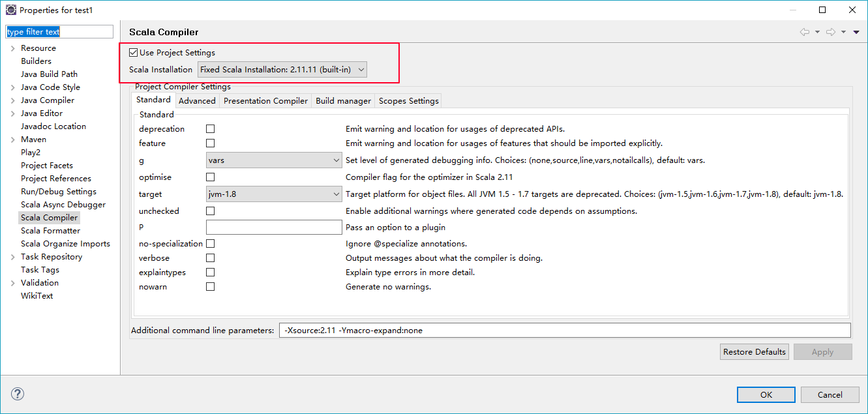The height and width of the screenshot is (414, 868).
Task: Click the Restore Defaults button
Action: point(755,352)
